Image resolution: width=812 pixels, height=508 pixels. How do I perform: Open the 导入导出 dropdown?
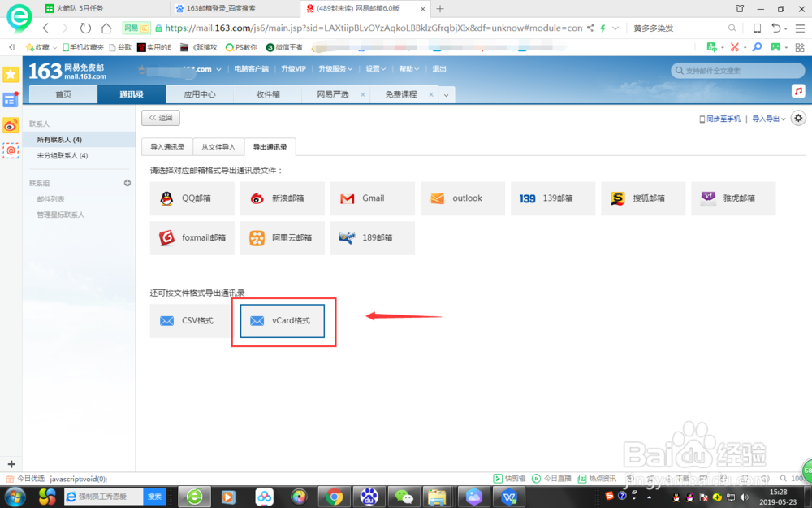coord(768,119)
